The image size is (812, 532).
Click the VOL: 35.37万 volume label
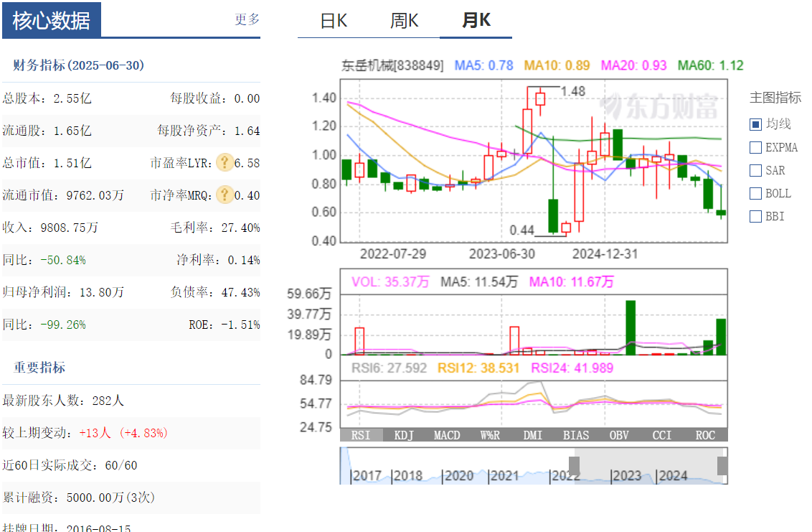click(390, 281)
